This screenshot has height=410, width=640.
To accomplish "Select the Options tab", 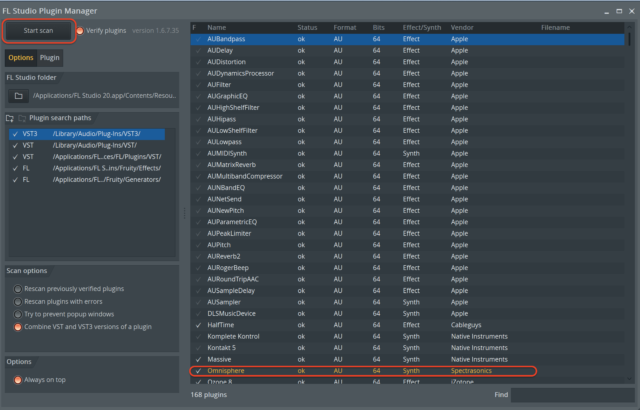I will (20, 58).
